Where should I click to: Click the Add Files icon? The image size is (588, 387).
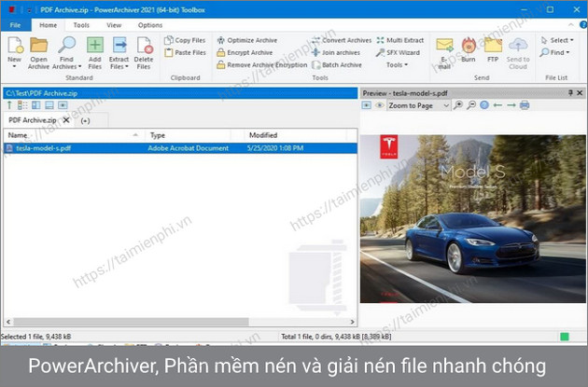pos(95,46)
